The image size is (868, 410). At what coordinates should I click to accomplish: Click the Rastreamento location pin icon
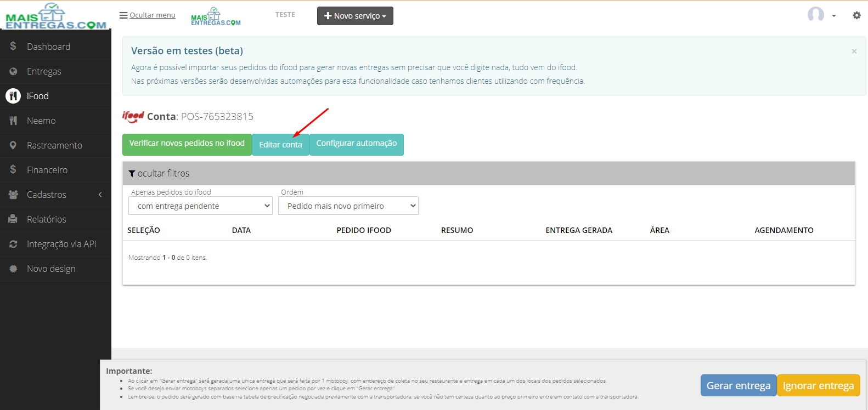tap(13, 145)
